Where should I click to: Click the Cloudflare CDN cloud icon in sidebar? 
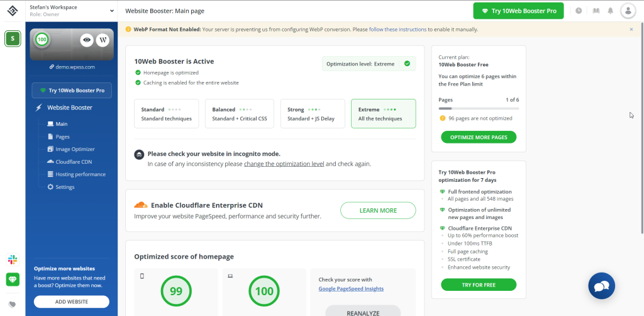(x=50, y=162)
